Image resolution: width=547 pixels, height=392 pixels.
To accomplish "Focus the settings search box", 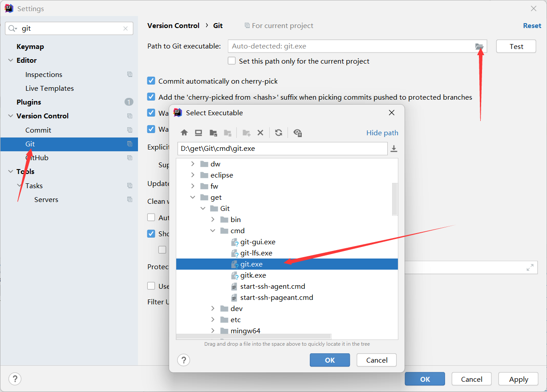I will point(69,28).
